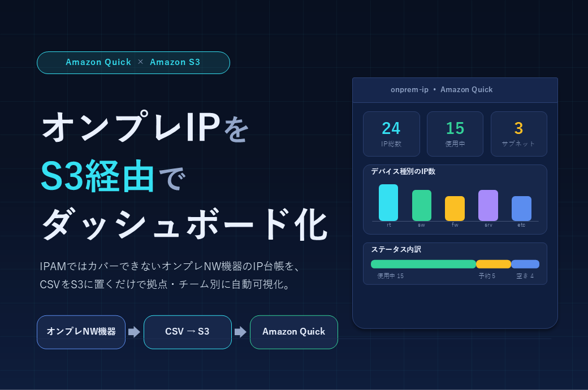588x390 pixels.
Task: Click the デバイス種別のIP数 chart title
Action: (x=403, y=171)
